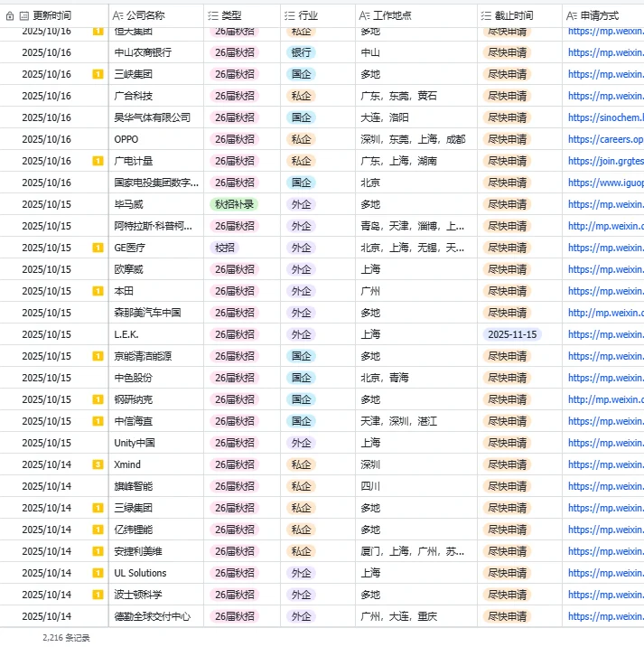Select the 工作地点 column header

pyautogui.click(x=416, y=16)
